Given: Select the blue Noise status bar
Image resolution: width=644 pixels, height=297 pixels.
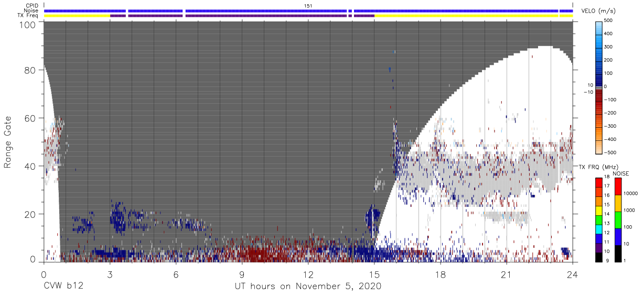Looking at the screenshot, I should (308, 10).
